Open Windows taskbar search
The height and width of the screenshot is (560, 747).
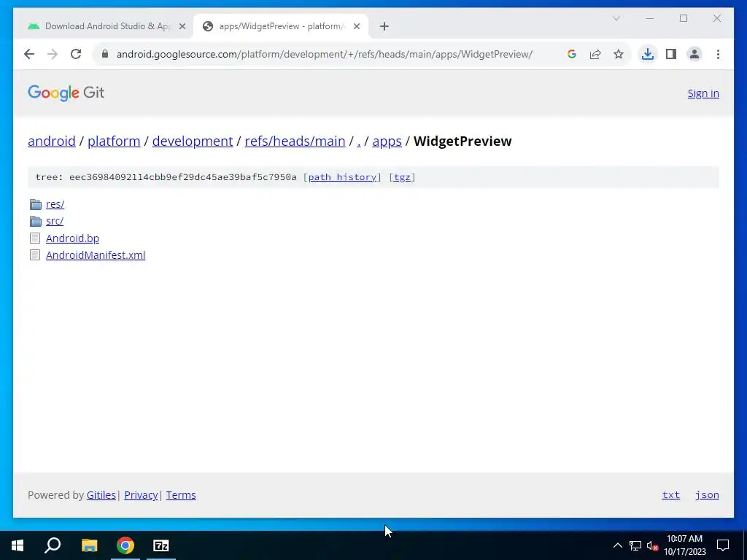point(53,545)
